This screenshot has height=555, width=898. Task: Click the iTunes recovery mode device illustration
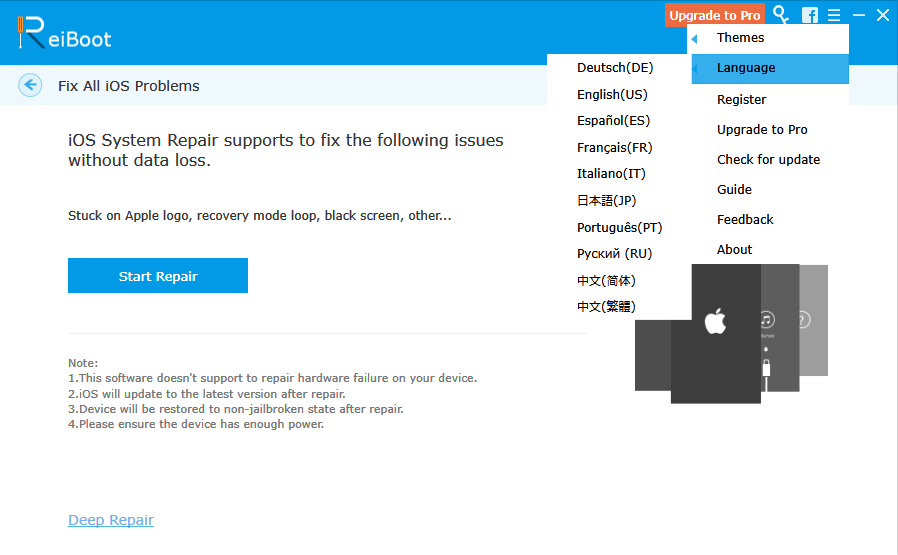point(779,328)
